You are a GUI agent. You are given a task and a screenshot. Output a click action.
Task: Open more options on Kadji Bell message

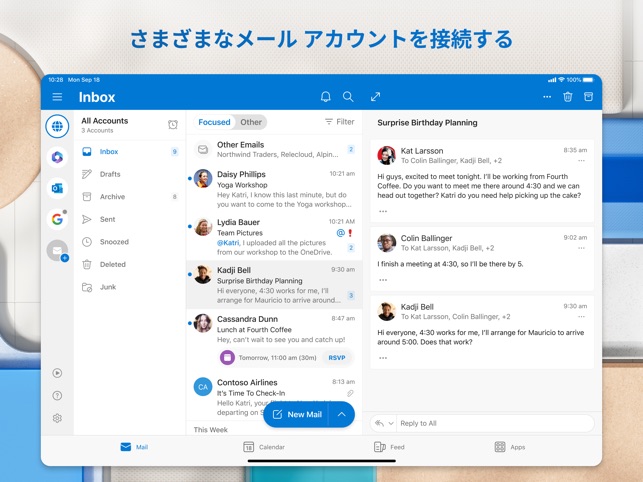pos(581,317)
